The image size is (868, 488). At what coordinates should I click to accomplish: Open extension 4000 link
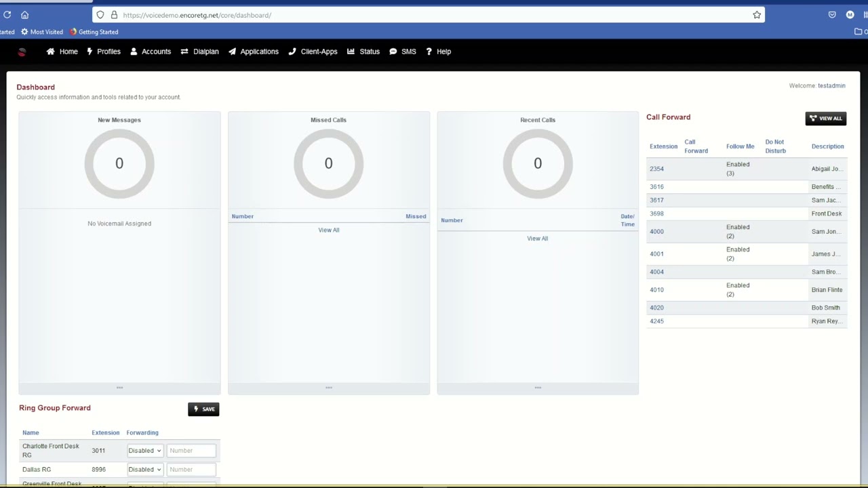pos(656,232)
